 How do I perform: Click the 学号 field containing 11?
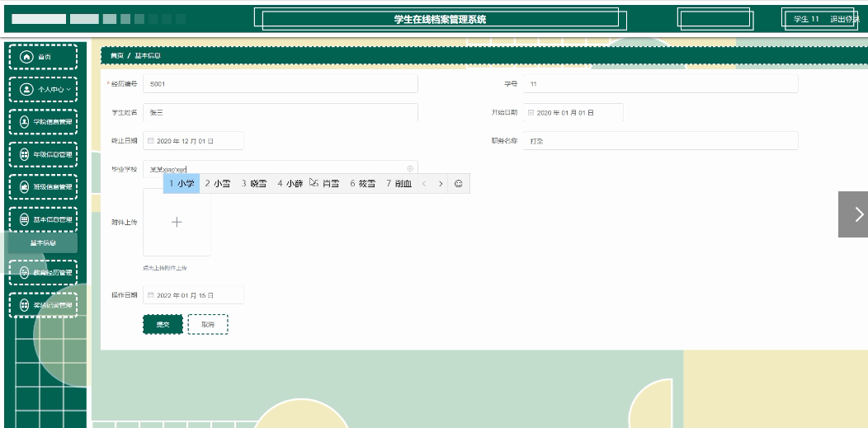660,84
